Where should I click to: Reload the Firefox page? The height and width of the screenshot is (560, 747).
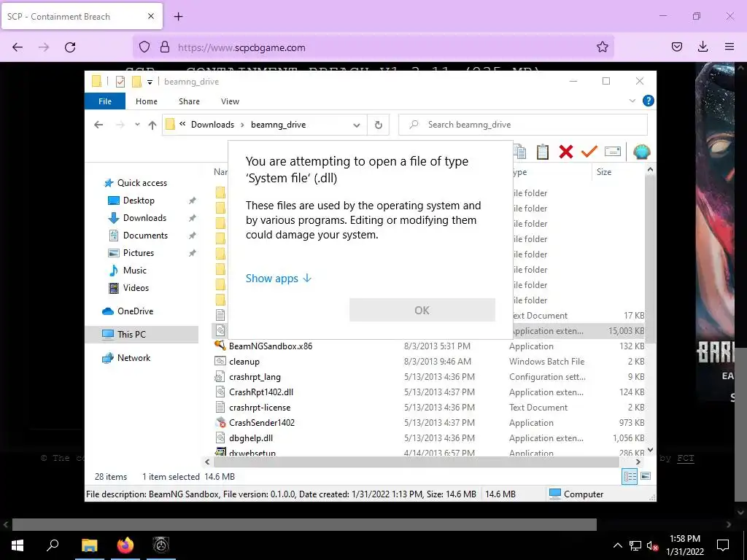click(70, 47)
